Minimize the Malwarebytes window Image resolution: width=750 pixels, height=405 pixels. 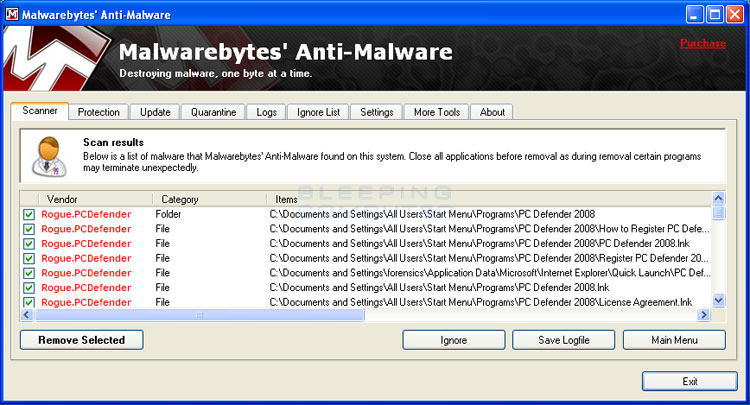point(694,14)
